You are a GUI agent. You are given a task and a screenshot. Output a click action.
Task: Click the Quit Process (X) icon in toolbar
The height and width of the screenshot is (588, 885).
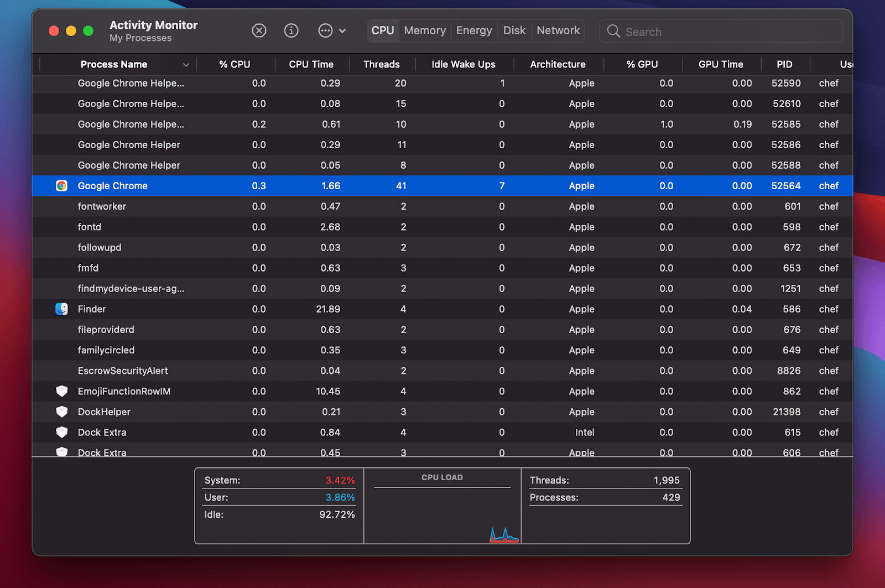(x=259, y=30)
